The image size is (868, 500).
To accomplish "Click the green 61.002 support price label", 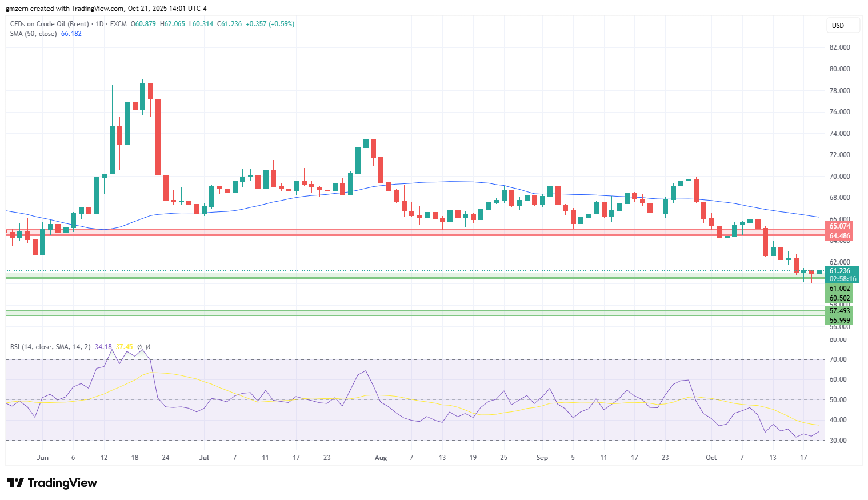I will [x=839, y=289].
